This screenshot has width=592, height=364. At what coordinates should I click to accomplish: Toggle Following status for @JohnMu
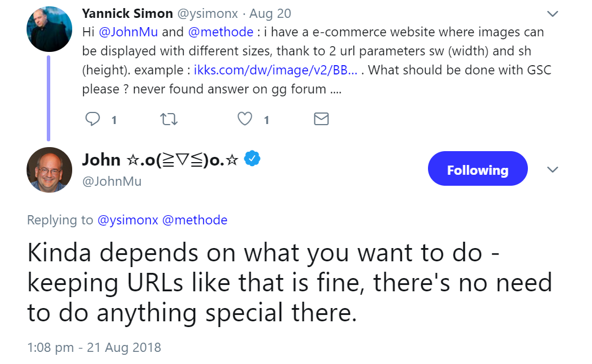click(478, 168)
